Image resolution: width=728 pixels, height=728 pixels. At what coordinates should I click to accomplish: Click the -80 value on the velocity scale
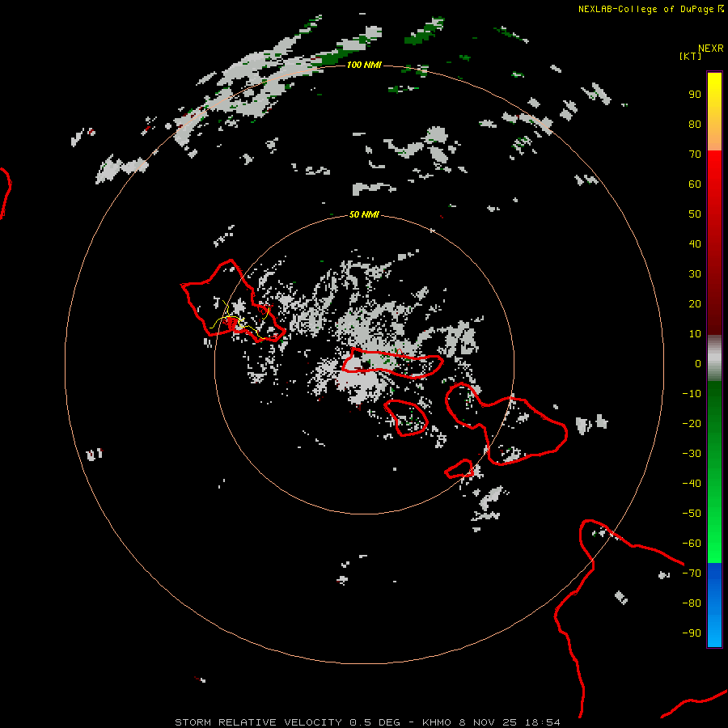point(692,603)
